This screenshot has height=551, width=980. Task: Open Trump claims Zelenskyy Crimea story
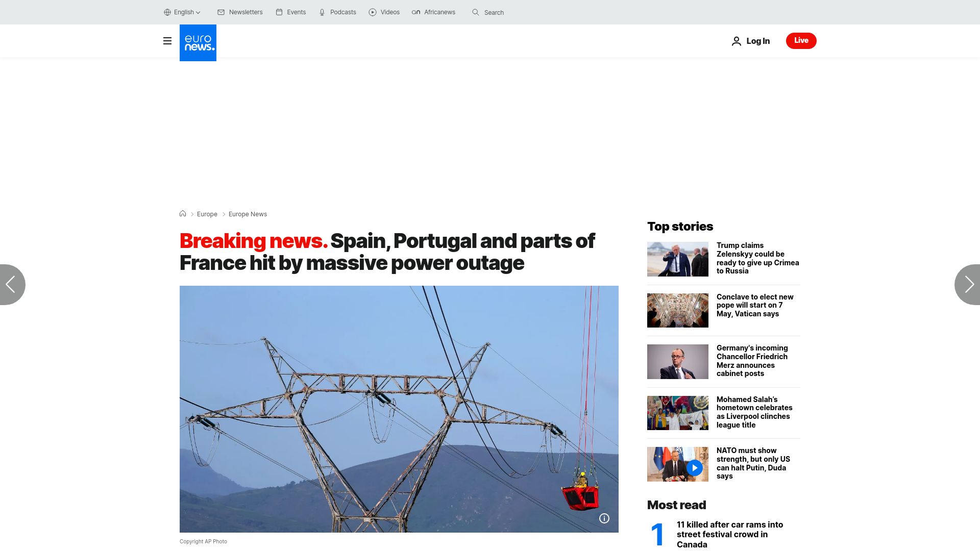tap(758, 258)
